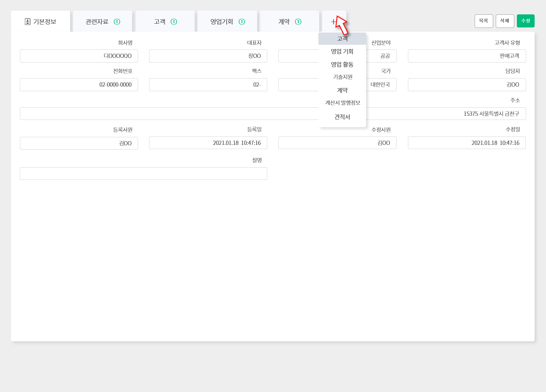546x392 pixels.
Task: Click the 산업분야 label
Action: pos(381,43)
